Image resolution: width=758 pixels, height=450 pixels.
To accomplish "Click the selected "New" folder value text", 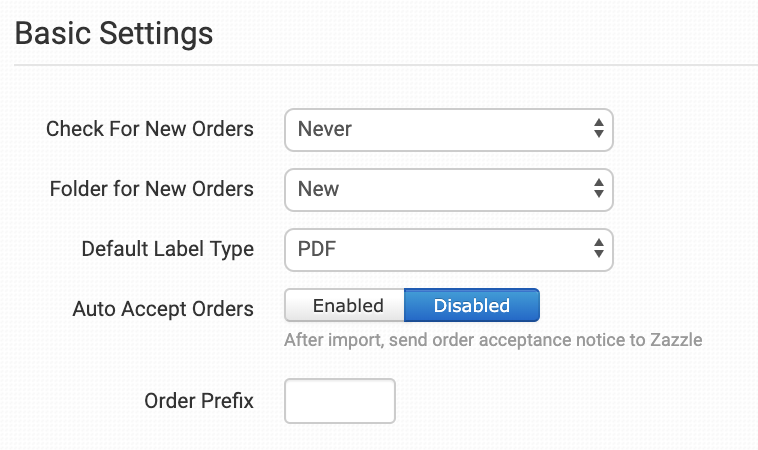I will point(318,189).
